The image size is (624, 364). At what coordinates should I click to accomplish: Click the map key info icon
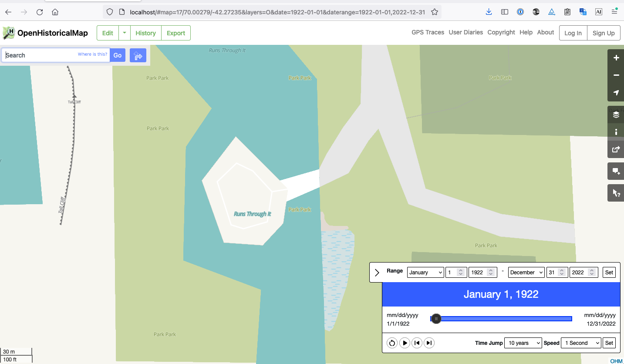615,131
